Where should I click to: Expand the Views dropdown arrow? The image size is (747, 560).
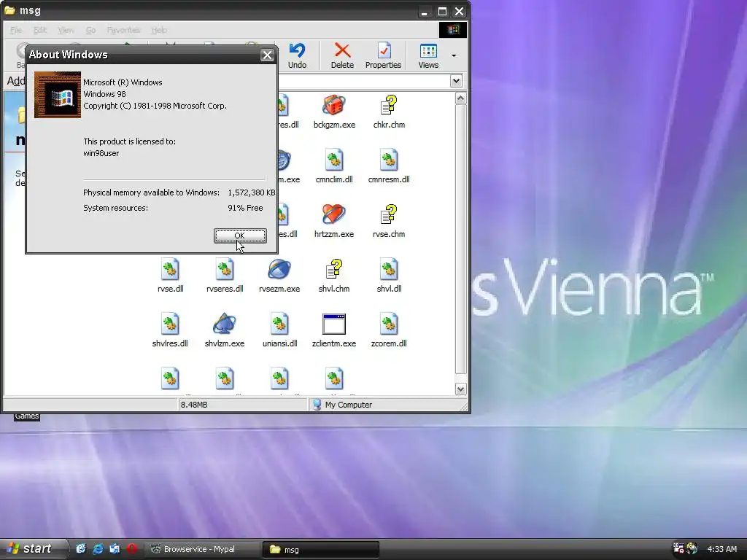point(454,55)
